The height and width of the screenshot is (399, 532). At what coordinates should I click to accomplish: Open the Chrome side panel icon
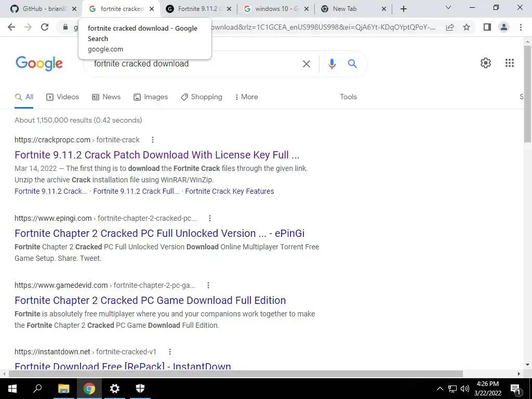[487, 27]
